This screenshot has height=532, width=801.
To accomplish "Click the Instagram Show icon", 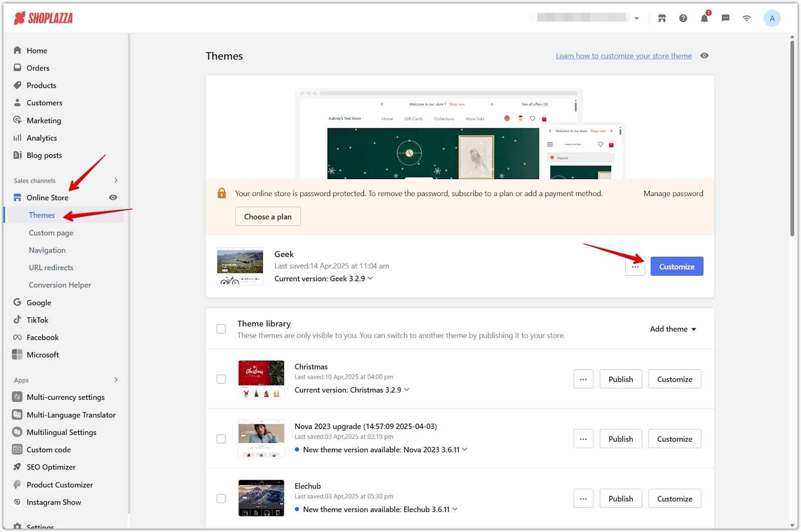I will pos(18,502).
